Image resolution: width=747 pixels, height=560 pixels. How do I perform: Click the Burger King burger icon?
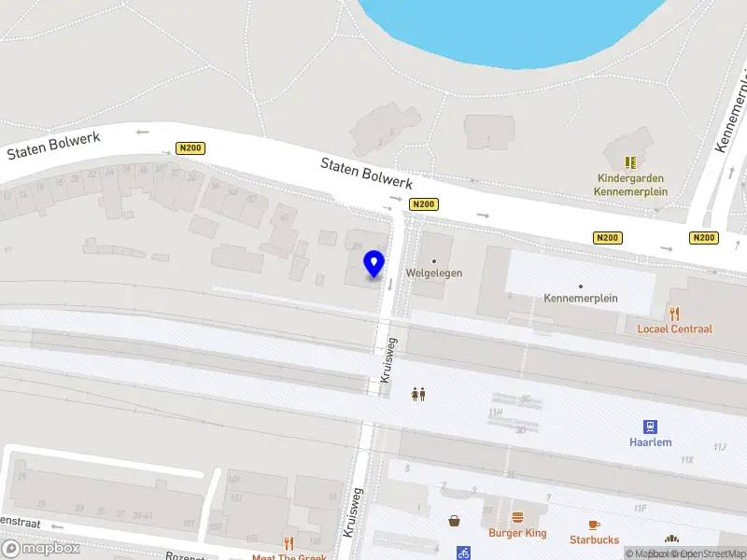tap(517, 518)
